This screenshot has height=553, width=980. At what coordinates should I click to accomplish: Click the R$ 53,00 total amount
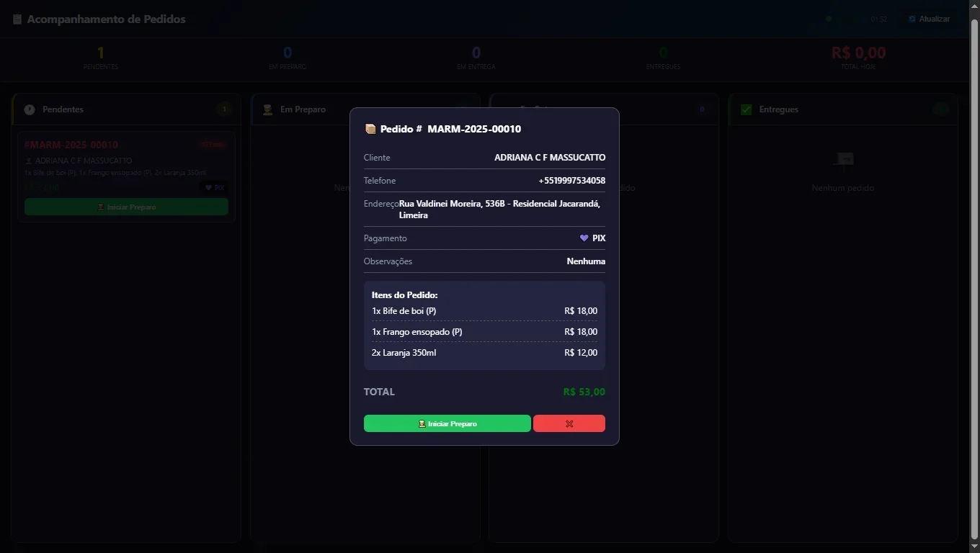(584, 392)
